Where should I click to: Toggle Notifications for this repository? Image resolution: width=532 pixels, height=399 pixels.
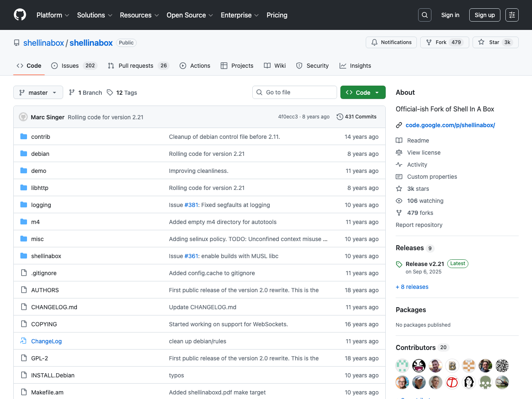point(391,42)
